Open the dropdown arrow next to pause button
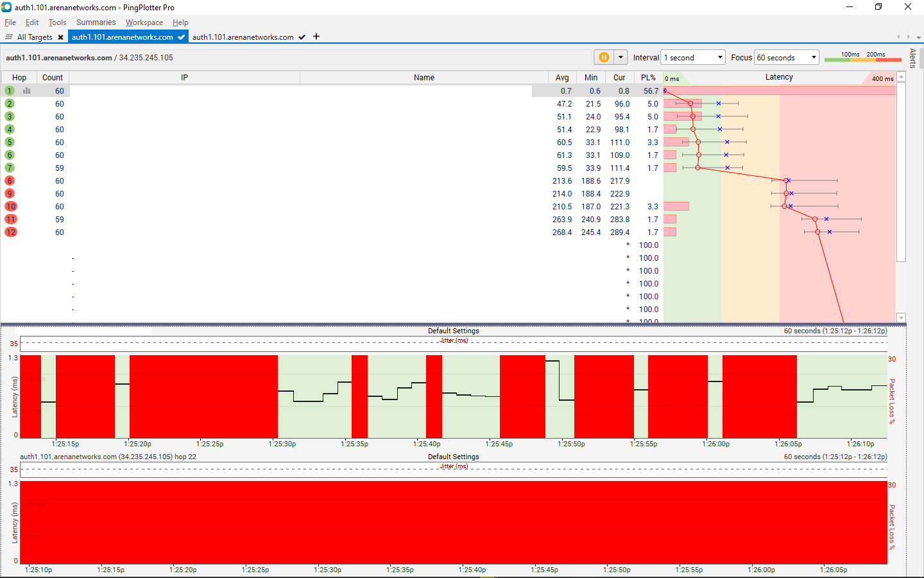924x578 pixels. coord(620,57)
